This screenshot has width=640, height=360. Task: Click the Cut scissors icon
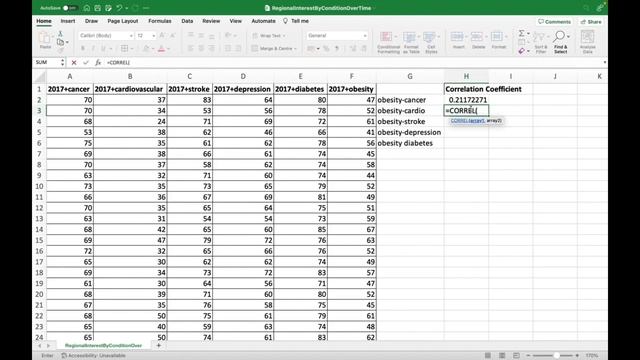[60, 34]
